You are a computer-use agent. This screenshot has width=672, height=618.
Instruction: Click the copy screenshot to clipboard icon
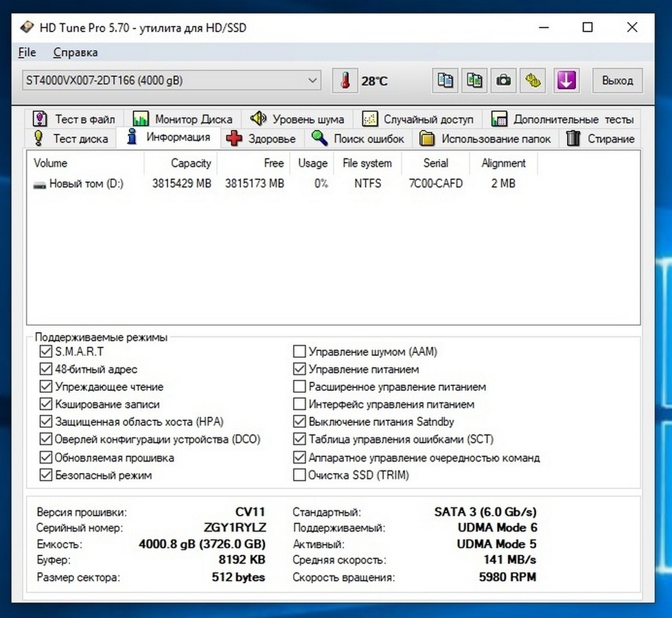(474, 80)
